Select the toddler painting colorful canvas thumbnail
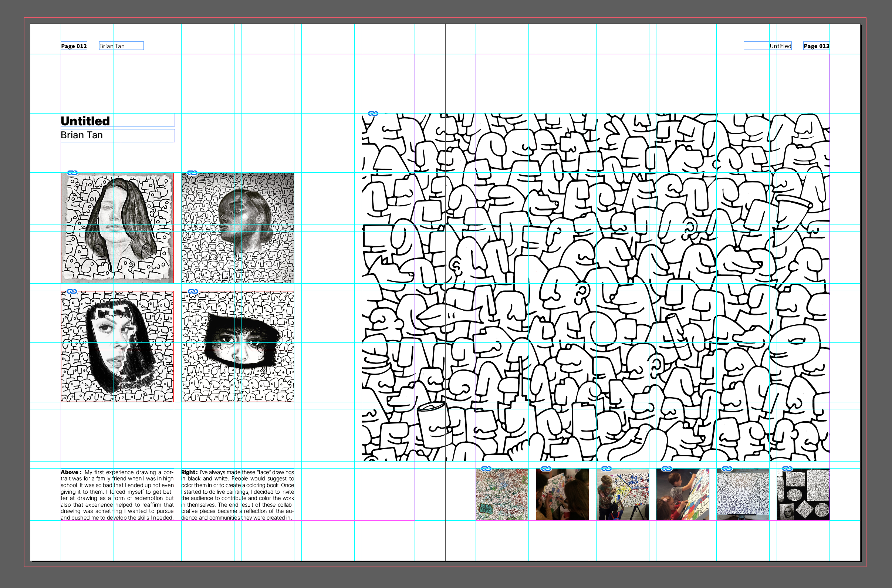Viewport: 892px width, 588px height. click(682, 495)
